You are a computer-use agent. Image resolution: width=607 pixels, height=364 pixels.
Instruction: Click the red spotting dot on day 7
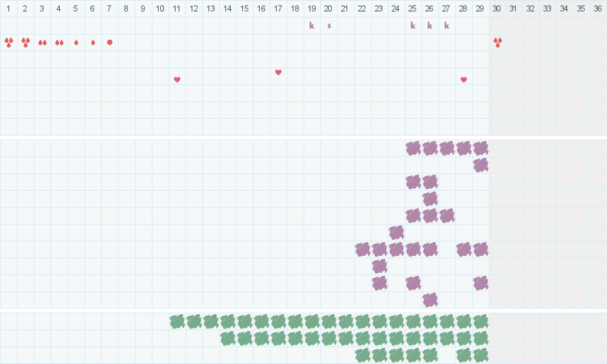[x=110, y=42]
